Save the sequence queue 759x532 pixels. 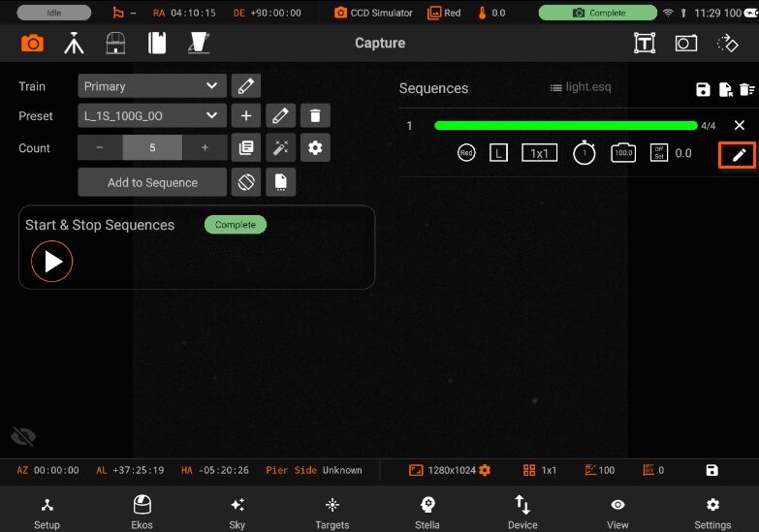(703, 89)
